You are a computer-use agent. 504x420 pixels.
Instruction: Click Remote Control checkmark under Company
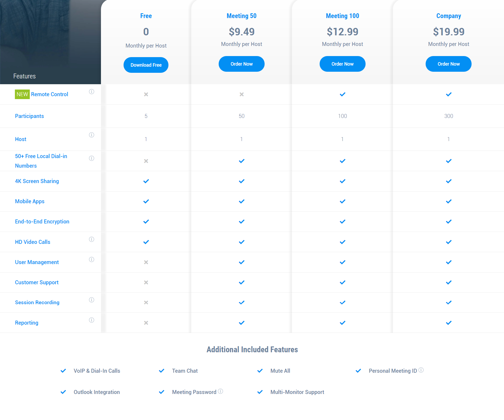(449, 94)
